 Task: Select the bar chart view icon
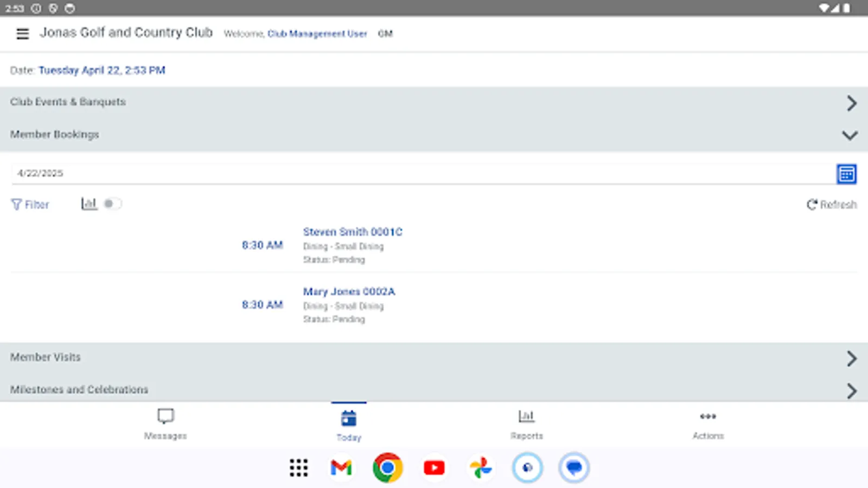point(90,203)
